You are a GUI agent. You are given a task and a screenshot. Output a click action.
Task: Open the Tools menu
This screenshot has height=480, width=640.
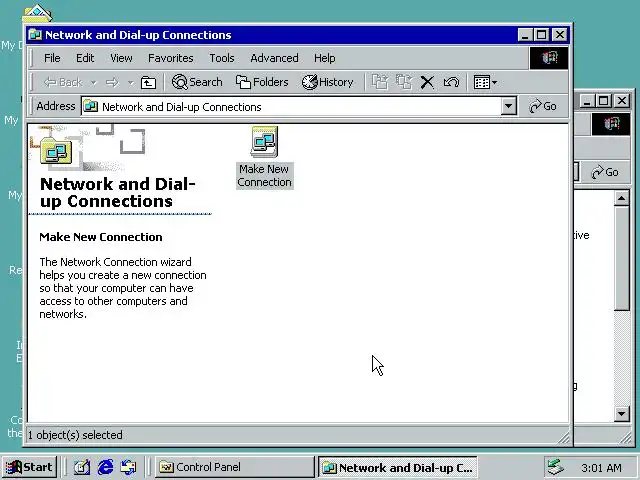click(x=222, y=58)
